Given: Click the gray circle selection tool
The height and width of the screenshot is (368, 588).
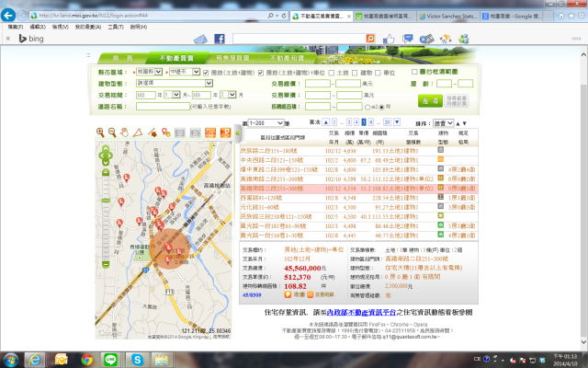Looking at the screenshot, I should click(195, 132).
